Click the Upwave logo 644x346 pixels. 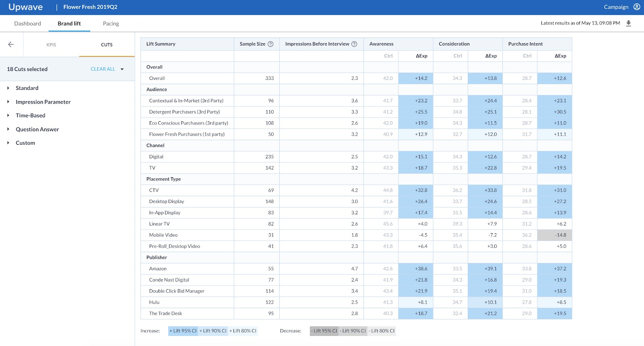[x=25, y=7]
